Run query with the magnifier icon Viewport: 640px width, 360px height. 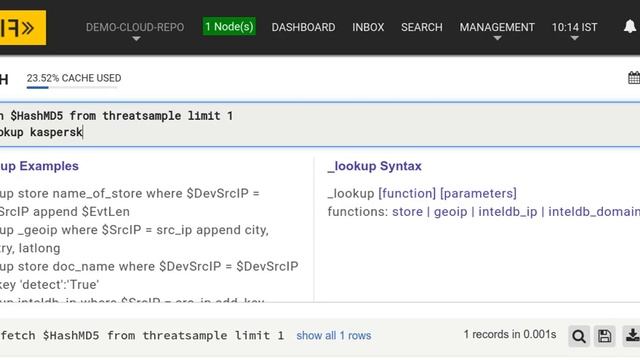click(579, 336)
